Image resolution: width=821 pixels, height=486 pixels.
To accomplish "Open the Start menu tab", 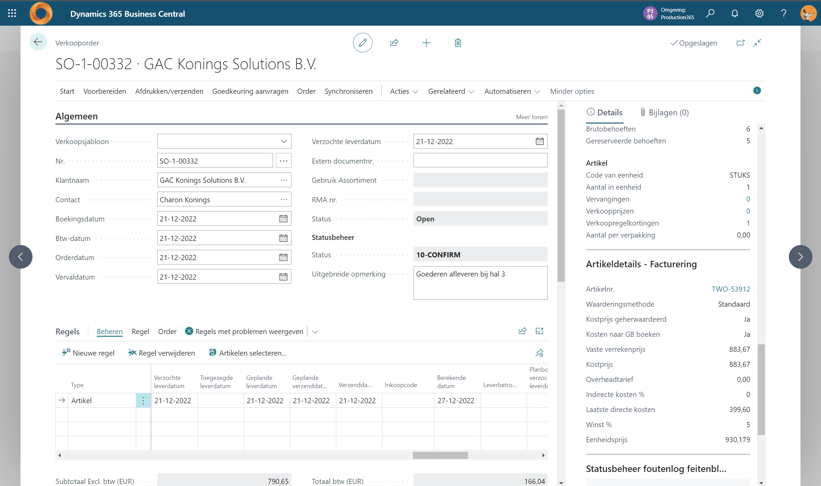I will (67, 91).
